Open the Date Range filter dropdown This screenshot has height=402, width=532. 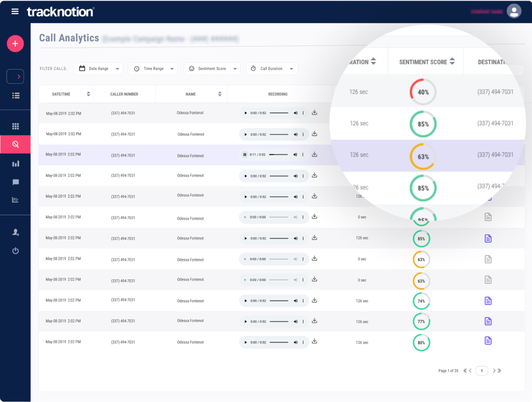(x=98, y=68)
